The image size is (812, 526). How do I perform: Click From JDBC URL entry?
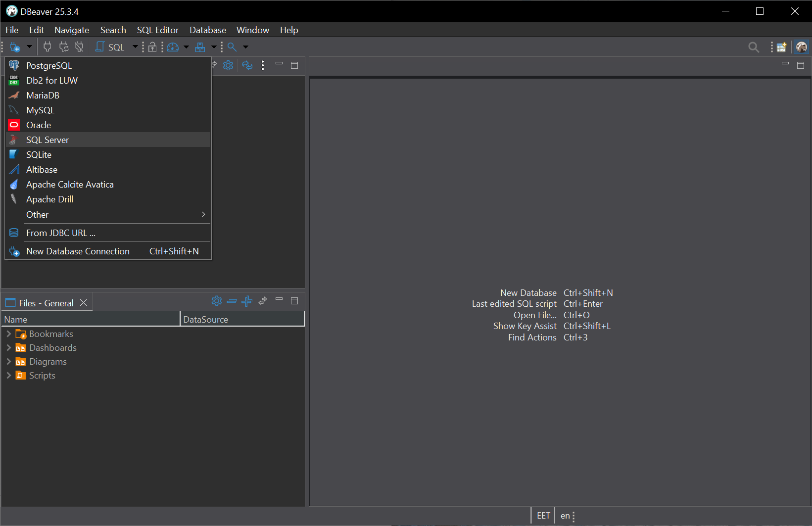(x=60, y=233)
